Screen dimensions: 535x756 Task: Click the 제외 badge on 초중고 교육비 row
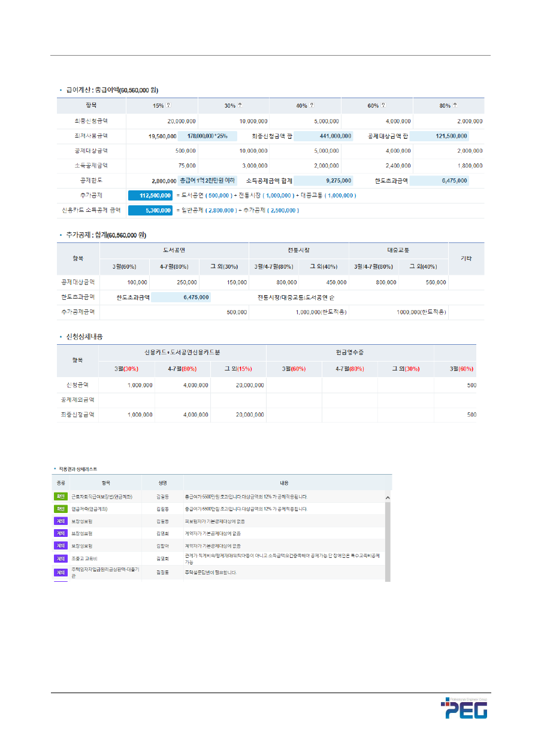point(60,558)
